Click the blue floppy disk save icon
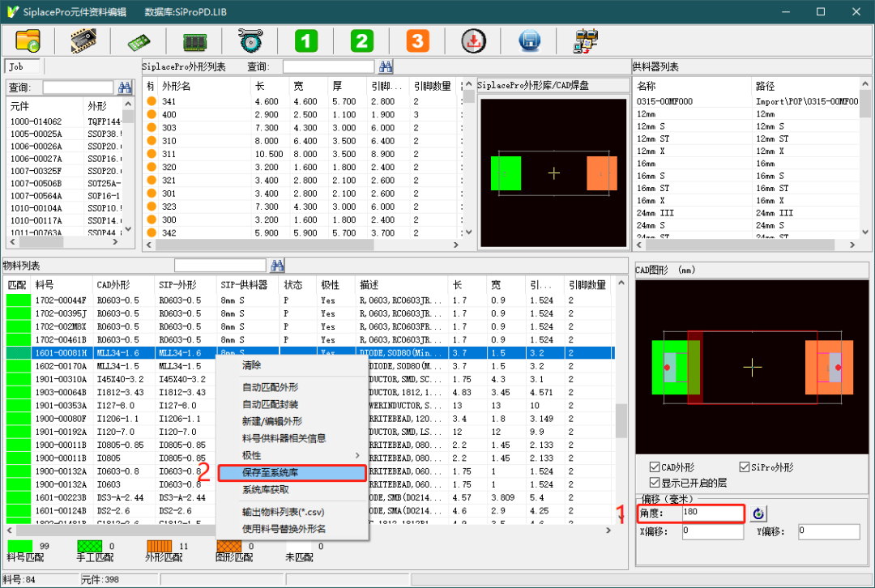Screen dimensions: 875x588 pyautogui.click(x=529, y=40)
